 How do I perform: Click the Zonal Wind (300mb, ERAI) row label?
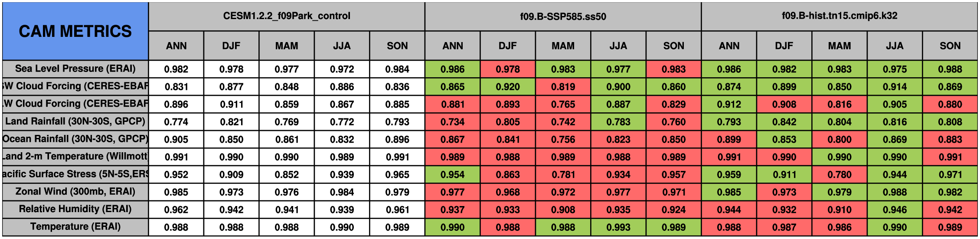click(75, 192)
